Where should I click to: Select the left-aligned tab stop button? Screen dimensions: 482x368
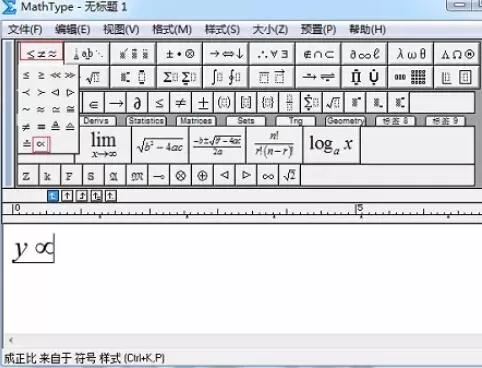pyautogui.click(x=53, y=196)
